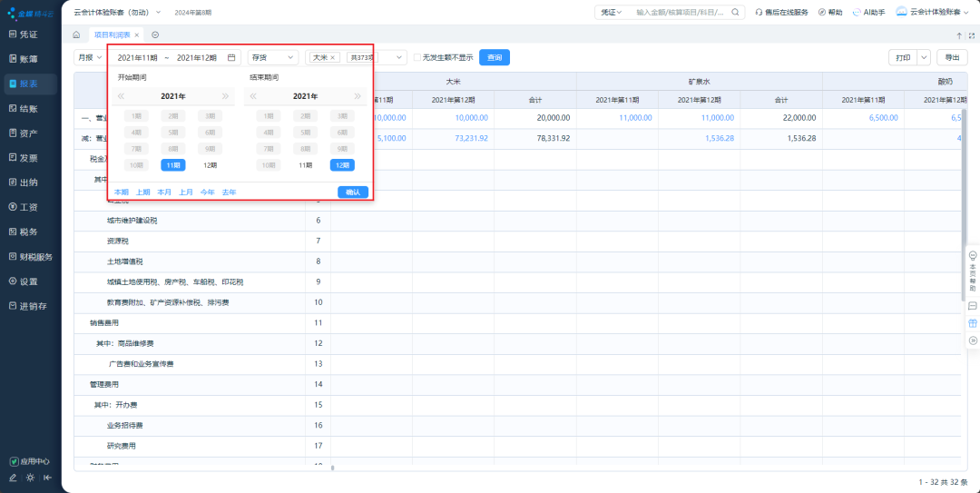This screenshot has width=980, height=493.
Task: Expand the 云会计体验账套（勿动） account set selector
Action: click(117, 12)
